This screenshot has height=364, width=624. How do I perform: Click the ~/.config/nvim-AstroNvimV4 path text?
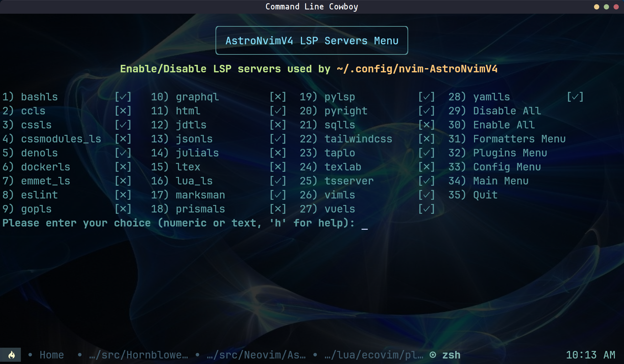(x=417, y=69)
